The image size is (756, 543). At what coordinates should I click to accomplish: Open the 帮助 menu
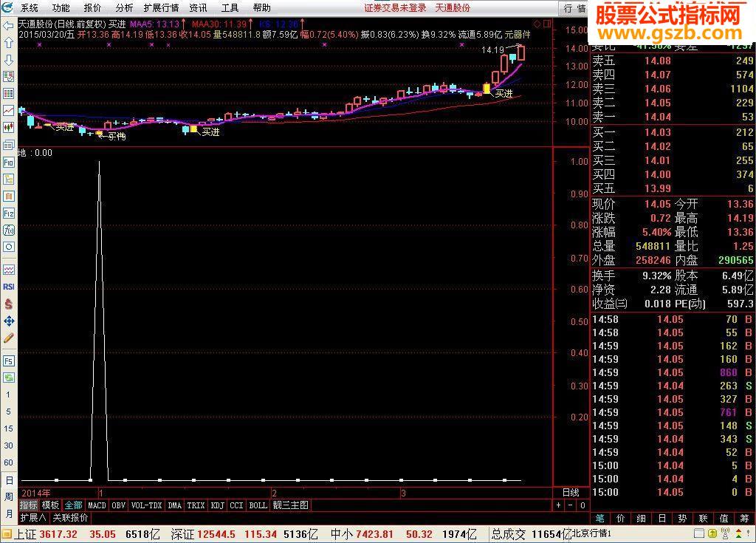click(x=262, y=7)
